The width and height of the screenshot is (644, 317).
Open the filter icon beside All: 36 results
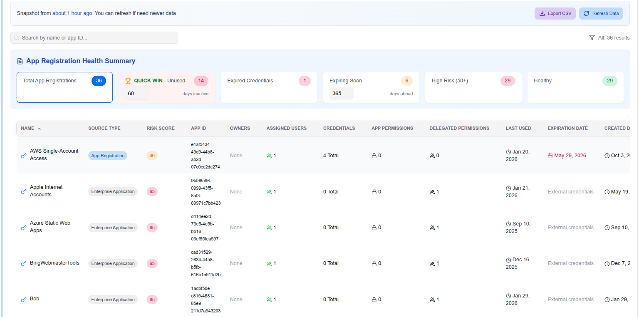(x=592, y=37)
